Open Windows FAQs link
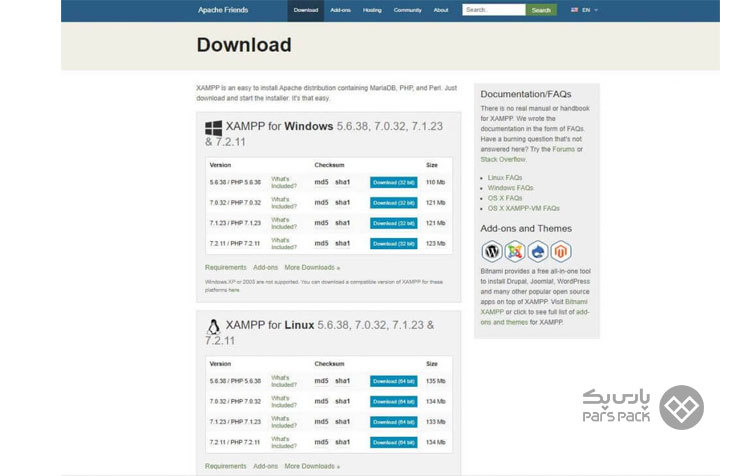This screenshot has height=476, width=750. 510,188
